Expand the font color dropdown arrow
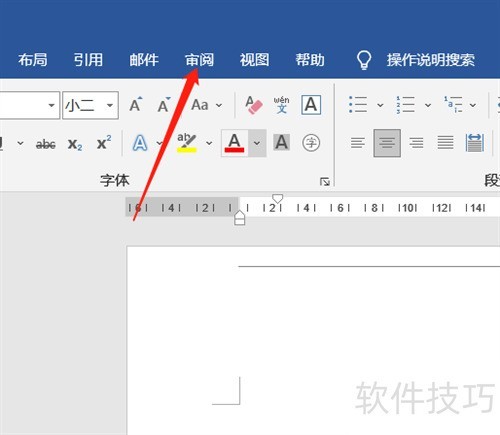Screen dimensions: 500x435 pyautogui.click(x=257, y=143)
